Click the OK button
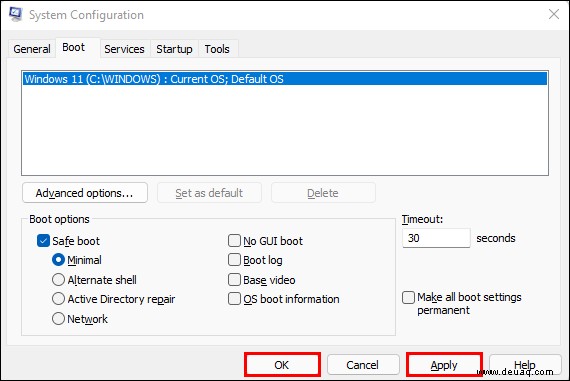The image size is (570, 381). coord(282,365)
